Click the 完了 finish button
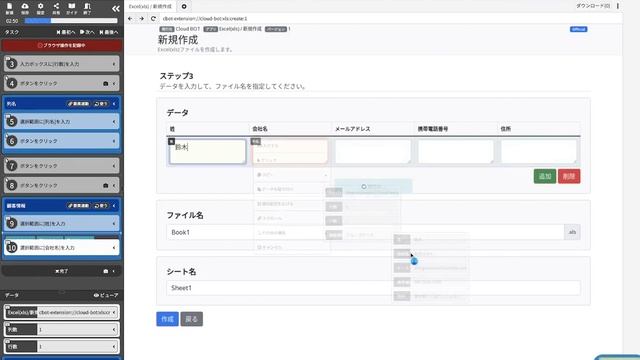Viewport: 640px width, 360px height. pos(62,271)
